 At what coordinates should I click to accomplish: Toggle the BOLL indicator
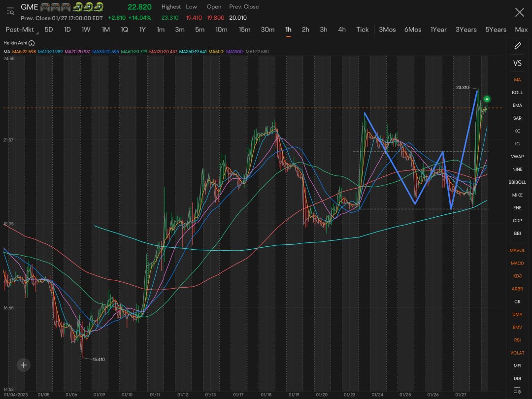(517, 92)
